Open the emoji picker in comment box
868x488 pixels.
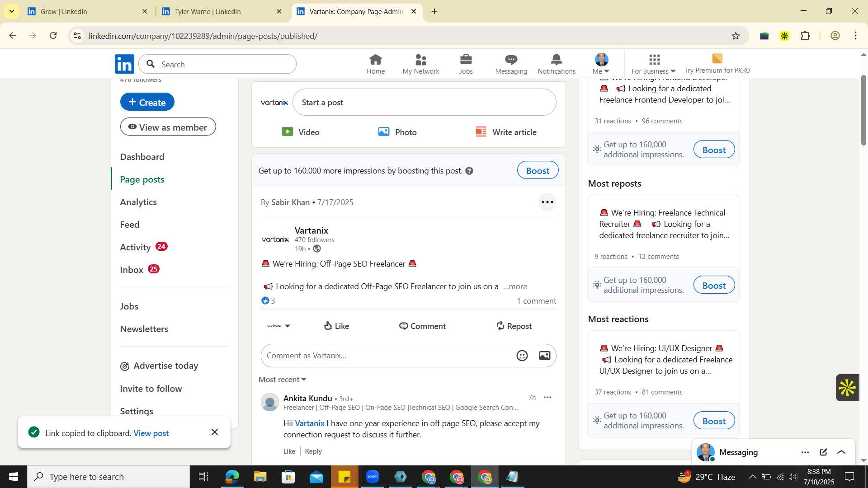click(522, 356)
